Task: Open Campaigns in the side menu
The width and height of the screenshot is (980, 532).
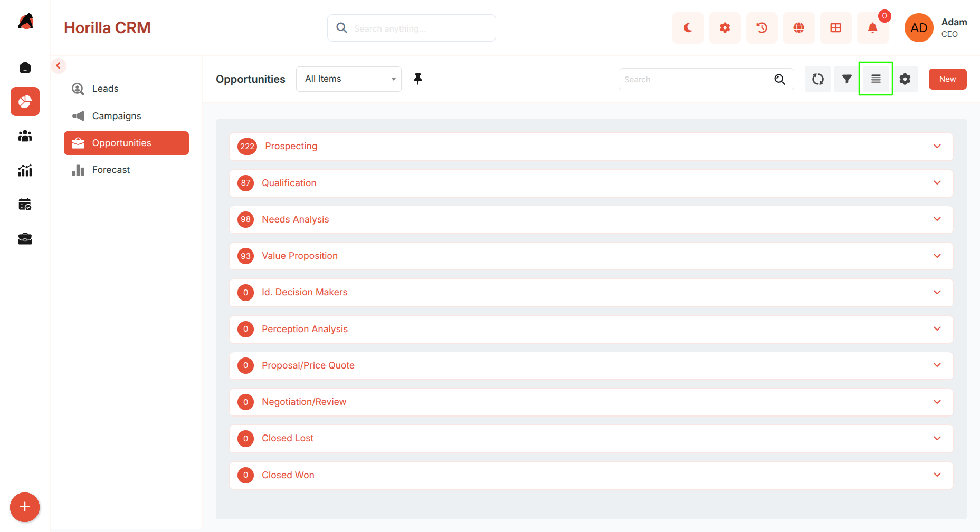Action: [x=126, y=116]
